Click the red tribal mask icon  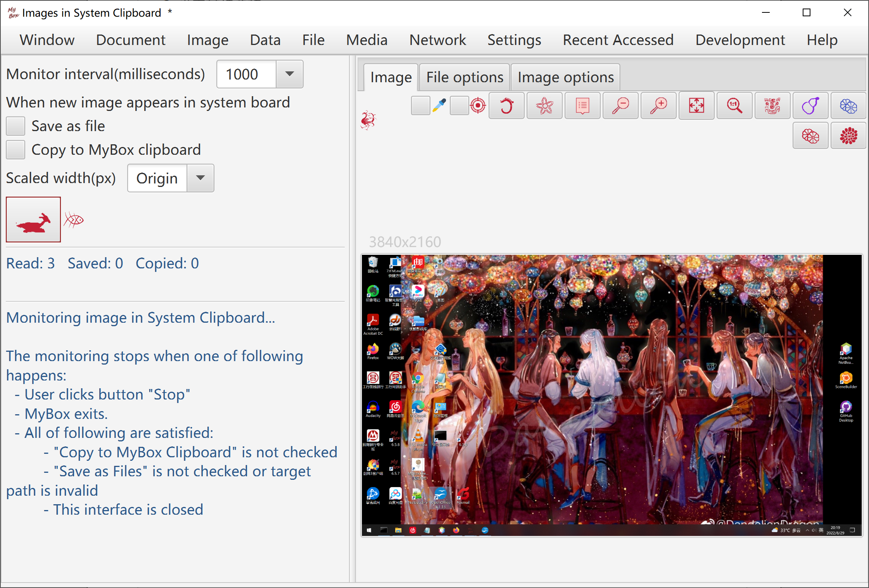[772, 105]
